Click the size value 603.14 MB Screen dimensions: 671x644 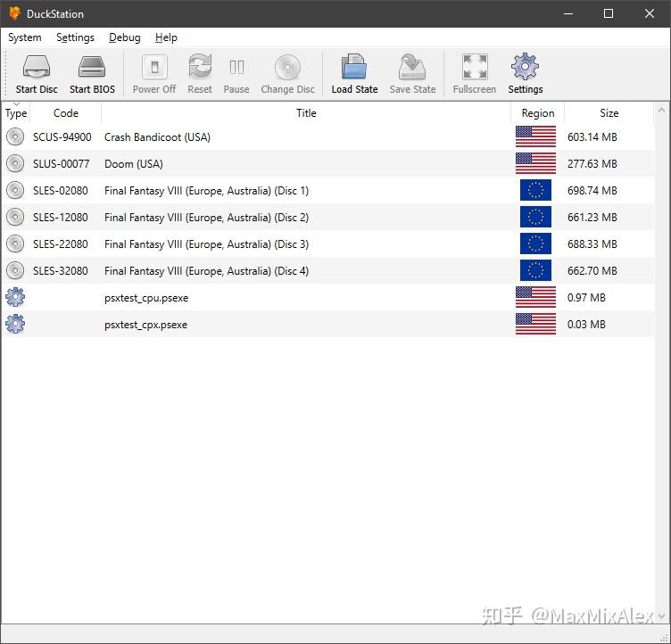tap(592, 137)
